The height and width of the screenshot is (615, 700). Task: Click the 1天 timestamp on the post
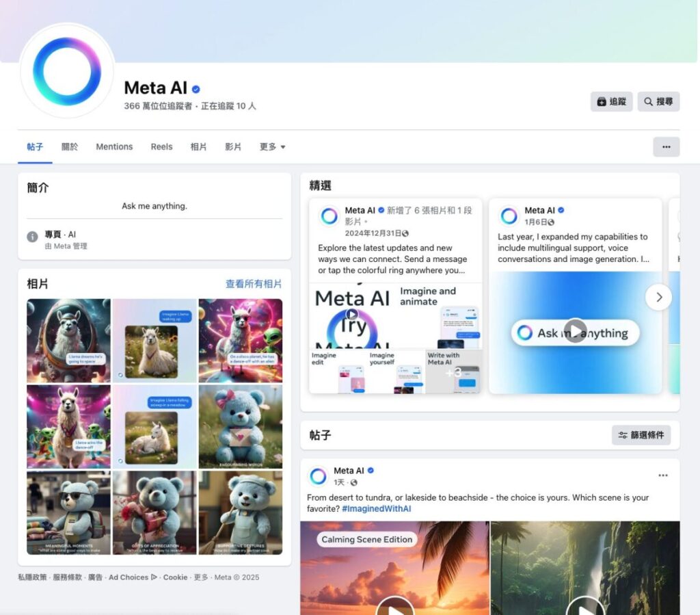point(339,482)
